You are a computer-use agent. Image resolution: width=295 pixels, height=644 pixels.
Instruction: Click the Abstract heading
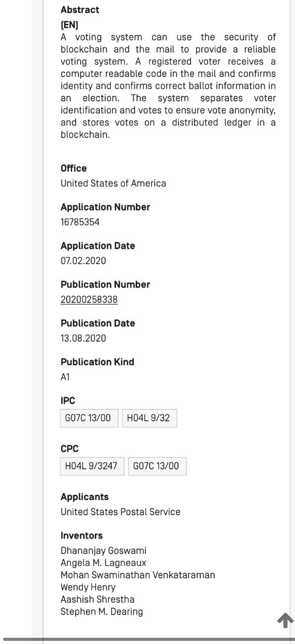[x=80, y=10]
